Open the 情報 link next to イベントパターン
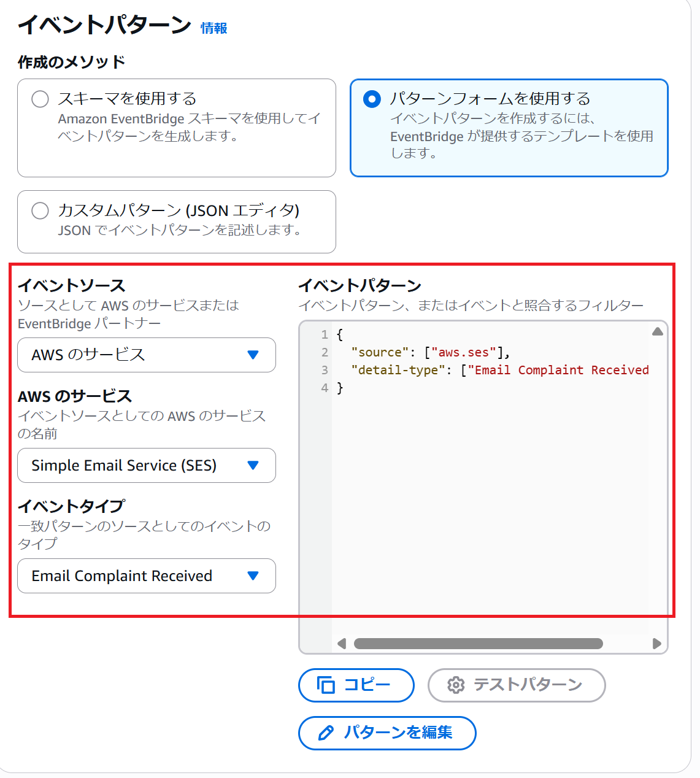The height and width of the screenshot is (778, 700). [213, 28]
